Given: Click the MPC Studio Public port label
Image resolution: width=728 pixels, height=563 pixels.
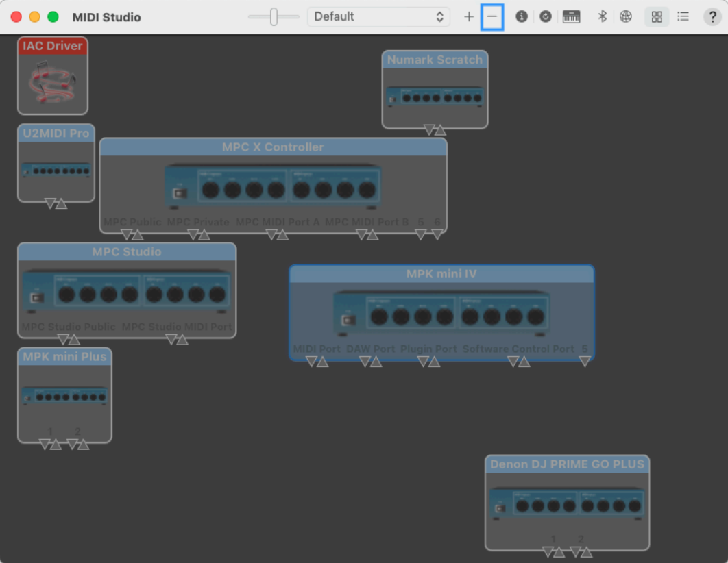Looking at the screenshot, I should coord(69,327).
